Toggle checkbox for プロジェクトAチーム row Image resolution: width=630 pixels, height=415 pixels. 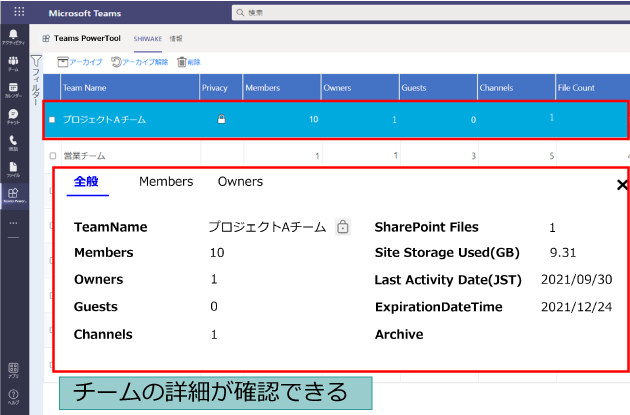coord(52,120)
